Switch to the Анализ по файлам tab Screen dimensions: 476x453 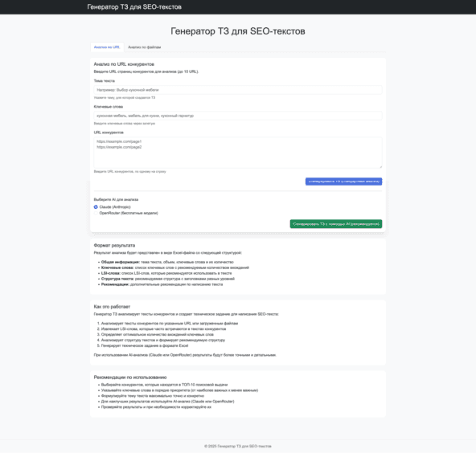click(145, 47)
